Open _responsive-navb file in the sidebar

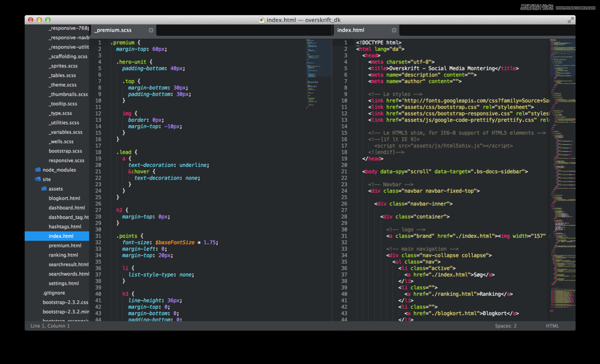(x=69, y=38)
